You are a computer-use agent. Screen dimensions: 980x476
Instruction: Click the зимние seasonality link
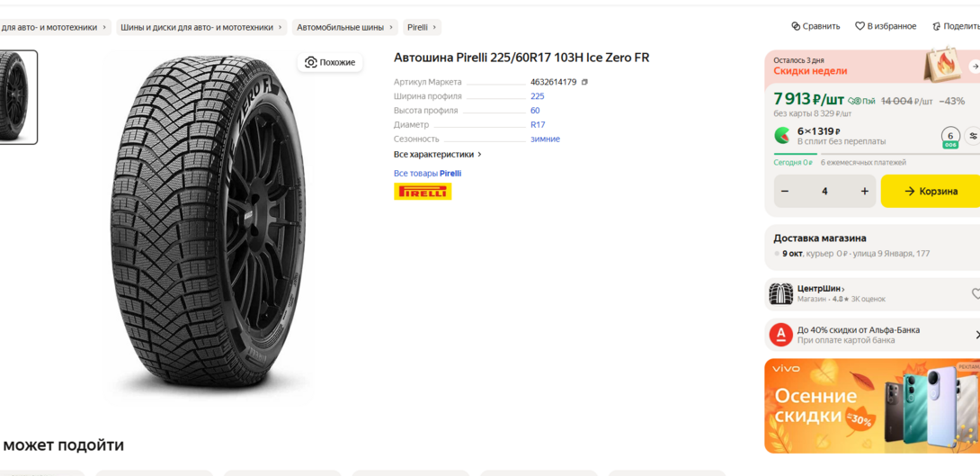(x=545, y=139)
